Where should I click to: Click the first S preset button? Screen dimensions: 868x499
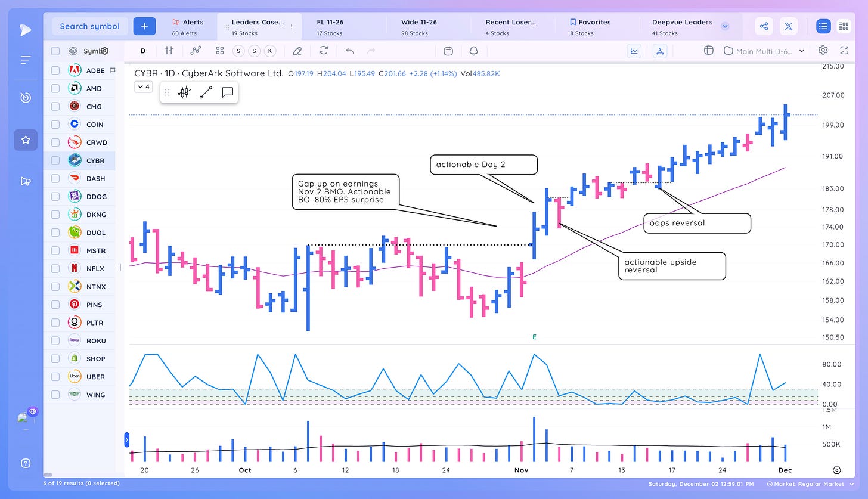pyautogui.click(x=238, y=51)
